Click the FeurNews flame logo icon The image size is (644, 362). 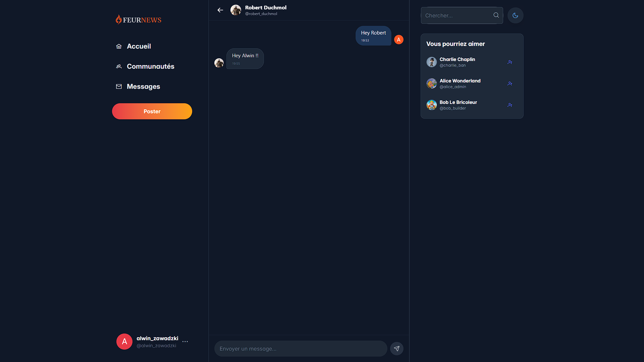pos(119,19)
